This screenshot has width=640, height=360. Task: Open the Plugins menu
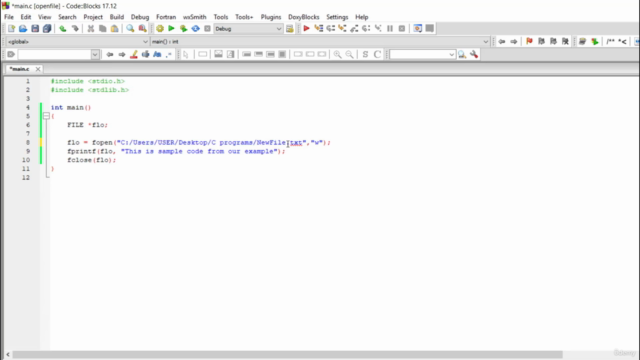point(271,17)
